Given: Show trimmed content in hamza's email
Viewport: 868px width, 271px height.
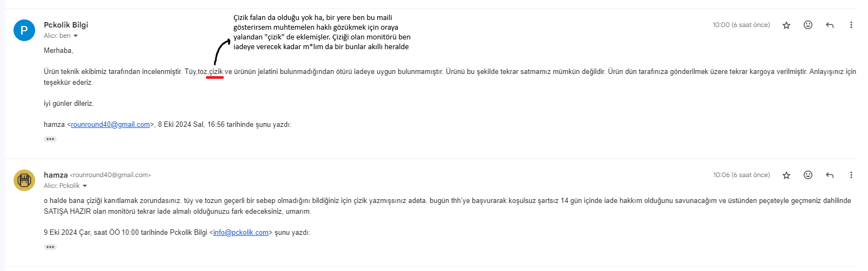Looking at the screenshot, I should pyautogui.click(x=50, y=247).
